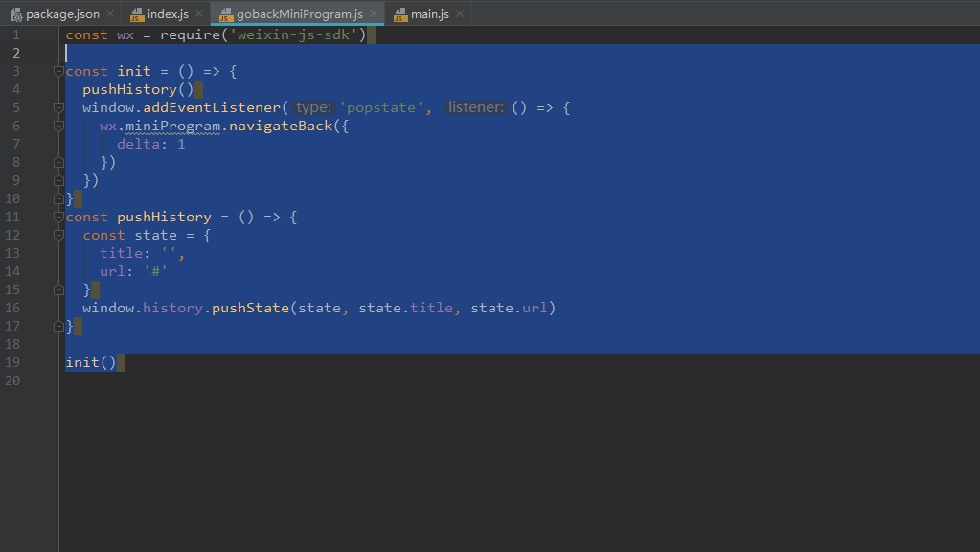Click the main.js file type icon
This screenshot has width=980, height=552.
pyautogui.click(x=400, y=14)
